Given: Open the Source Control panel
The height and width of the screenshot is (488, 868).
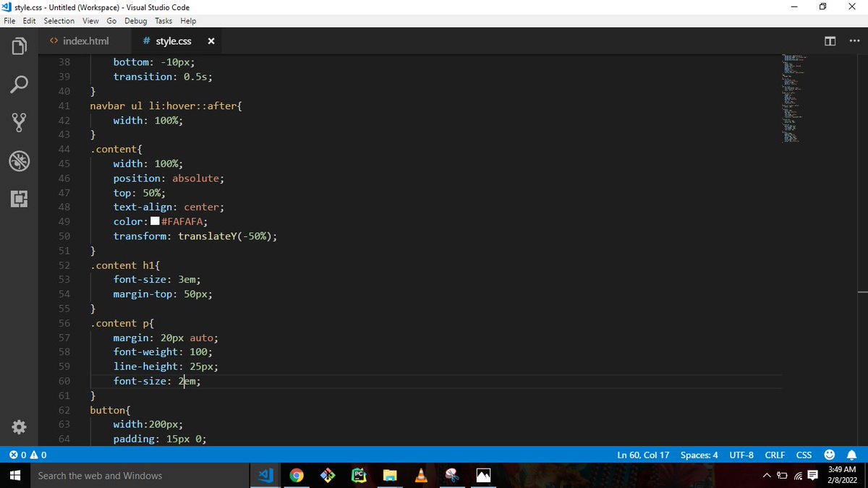Looking at the screenshot, I should click(18, 122).
